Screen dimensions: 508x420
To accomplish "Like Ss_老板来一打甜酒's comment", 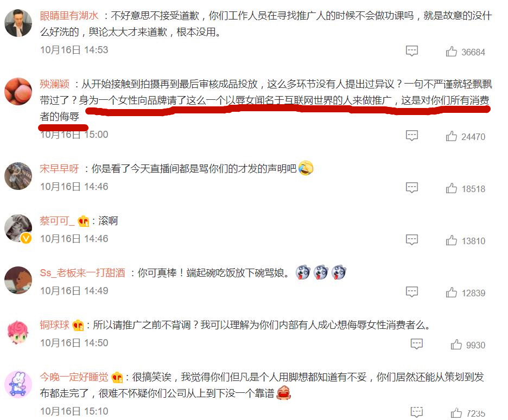I will click(451, 292).
